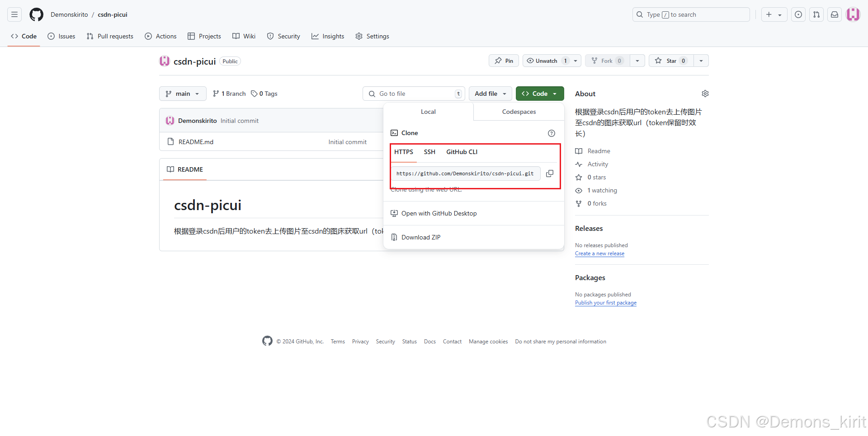This screenshot has height=436, width=868.
Task: Open the footer Terms link
Action: 338,342
